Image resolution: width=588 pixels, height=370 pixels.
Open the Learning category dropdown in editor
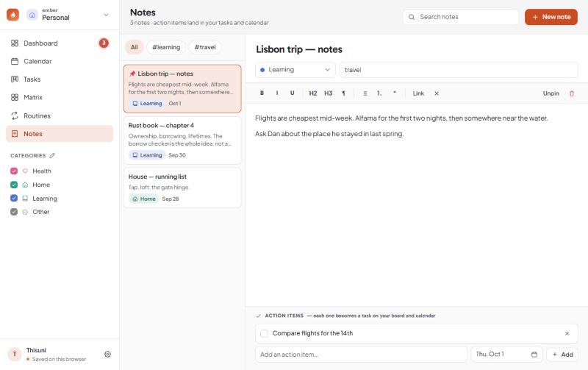pos(295,70)
